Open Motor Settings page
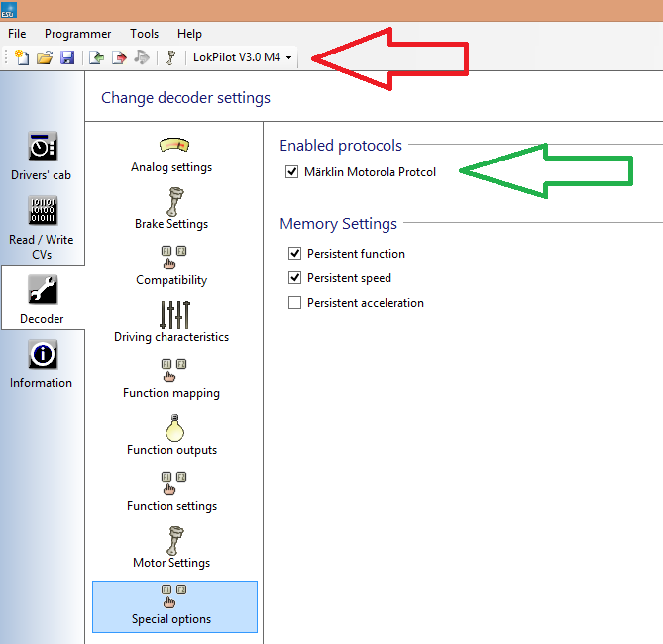This screenshot has width=663, height=644. pyautogui.click(x=171, y=548)
